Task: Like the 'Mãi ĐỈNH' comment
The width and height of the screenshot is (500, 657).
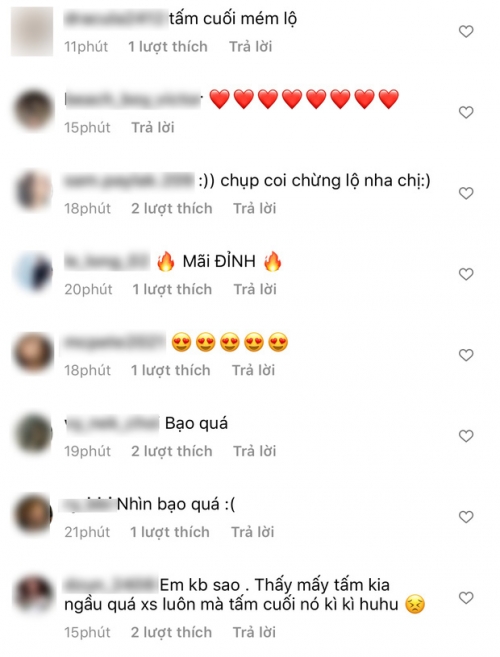Action: [x=466, y=274]
